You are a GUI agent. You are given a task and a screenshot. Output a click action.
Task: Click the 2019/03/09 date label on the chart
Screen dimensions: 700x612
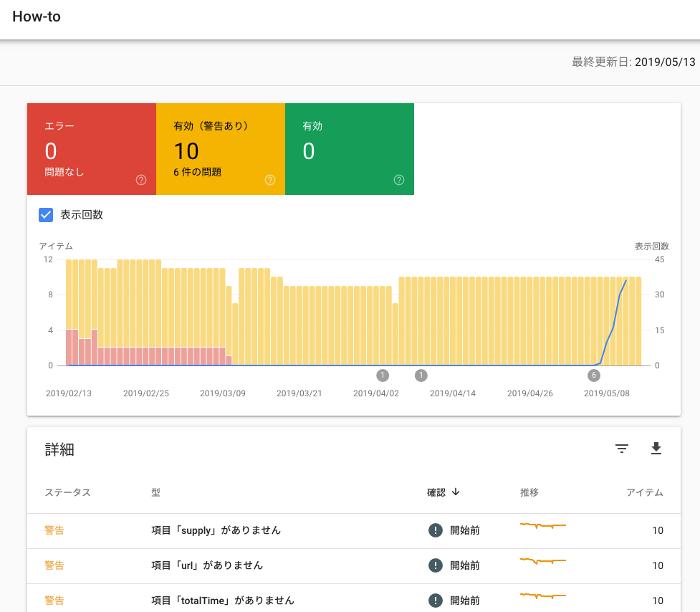pyautogui.click(x=223, y=393)
